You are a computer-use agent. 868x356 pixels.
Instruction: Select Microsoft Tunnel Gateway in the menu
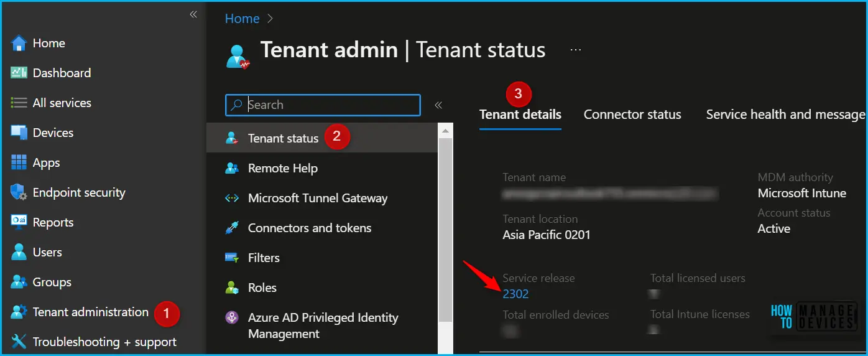coord(322,198)
